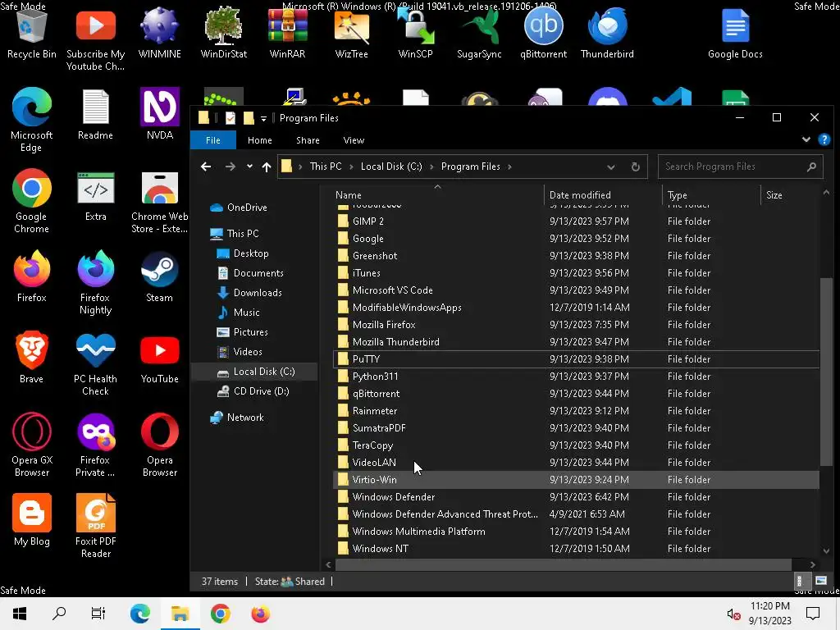The width and height of the screenshot is (840, 630).
Task: Open Task View on the taskbar
Action: click(98, 614)
